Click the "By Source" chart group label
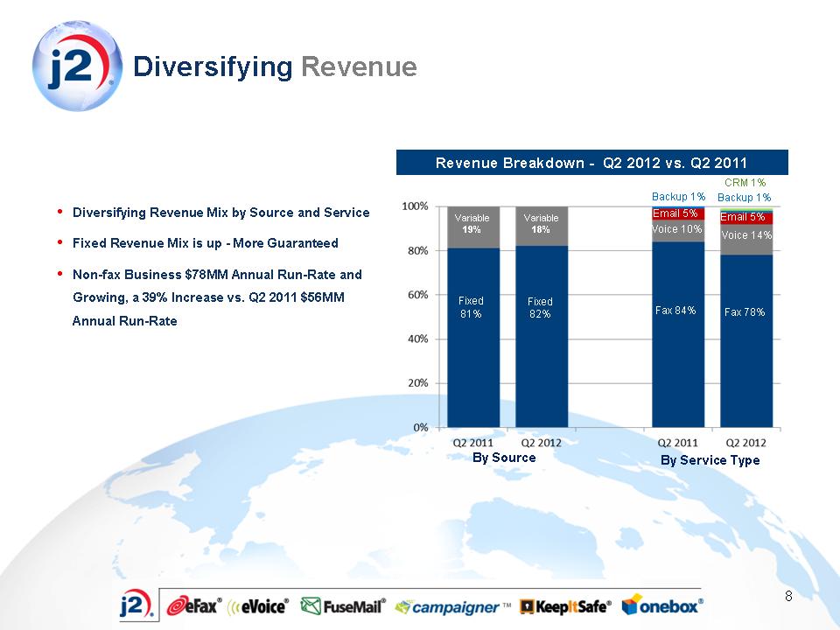 point(504,458)
